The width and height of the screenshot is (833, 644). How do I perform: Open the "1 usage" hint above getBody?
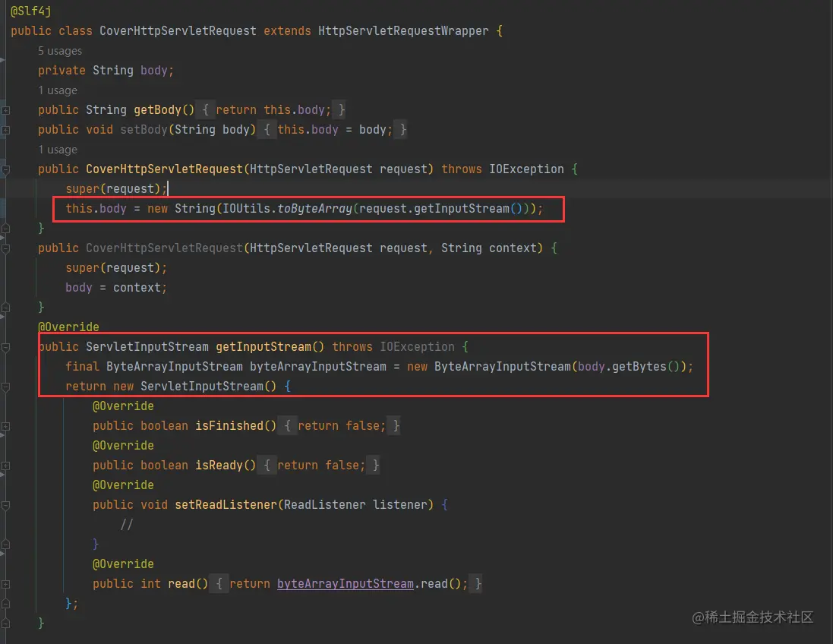[x=58, y=90]
